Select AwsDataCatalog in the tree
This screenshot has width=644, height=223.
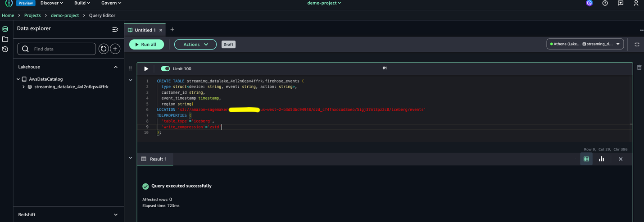click(46, 79)
